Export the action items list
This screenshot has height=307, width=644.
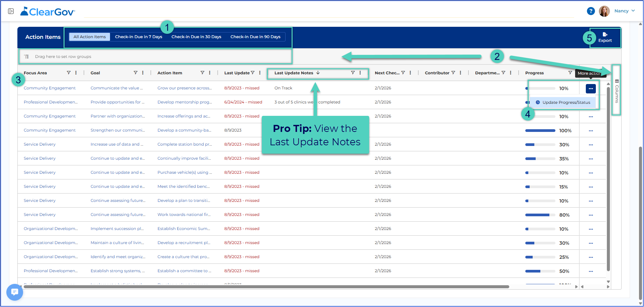[605, 37]
